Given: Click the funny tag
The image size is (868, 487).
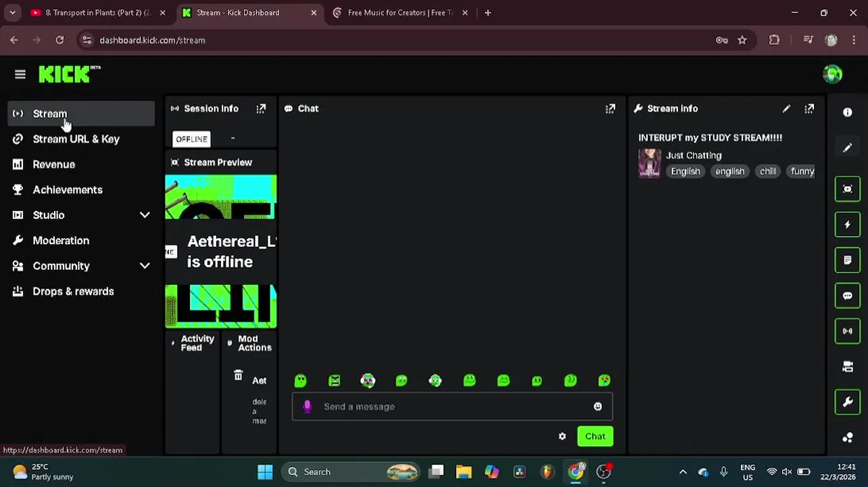Looking at the screenshot, I should (x=802, y=171).
